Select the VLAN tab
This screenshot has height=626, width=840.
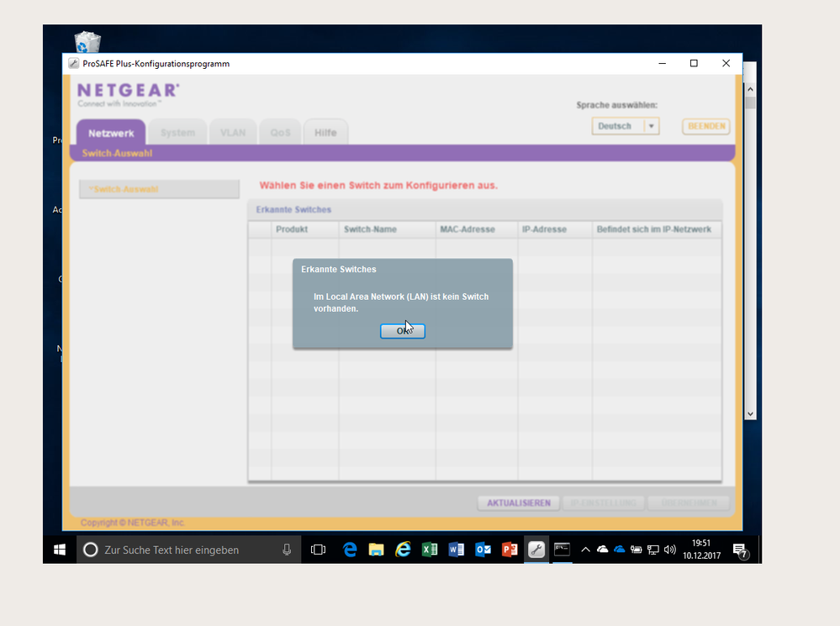pos(233,133)
